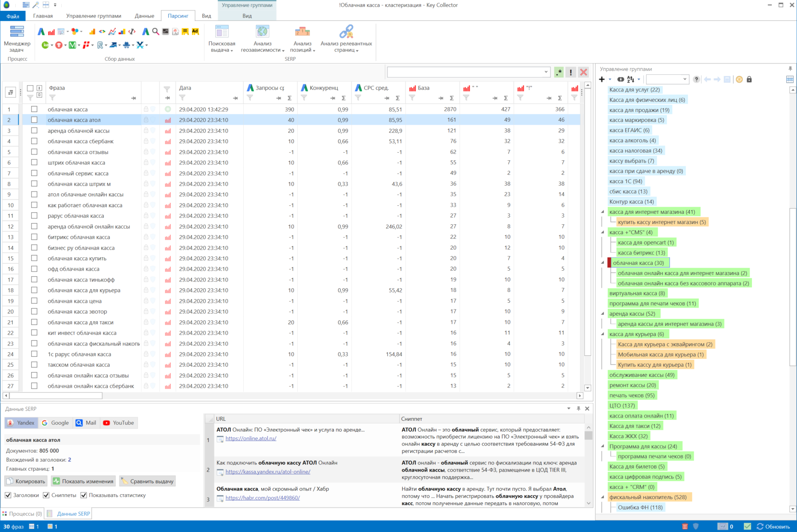Click the grid view icon in groups panel
The image size is (797, 532).
pyautogui.click(x=790, y=79)
